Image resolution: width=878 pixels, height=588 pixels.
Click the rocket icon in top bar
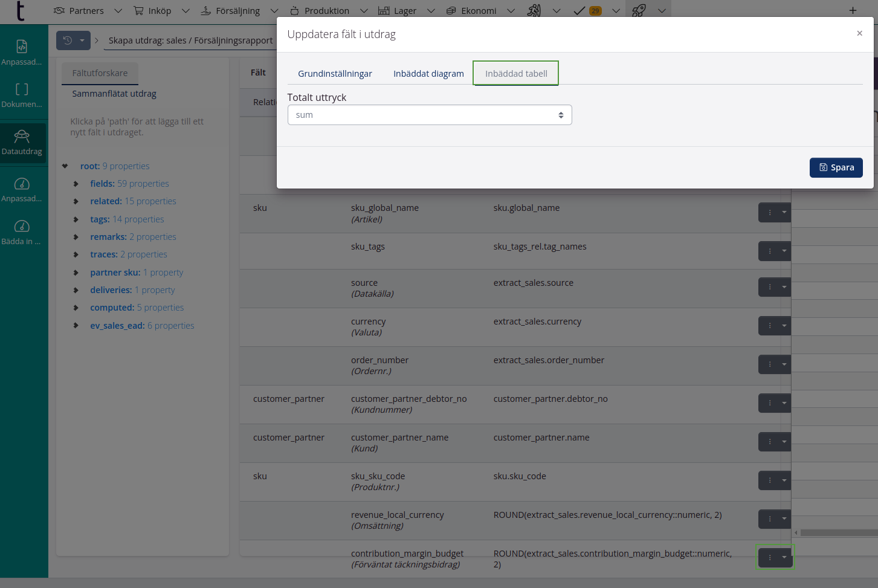(639, 10)
